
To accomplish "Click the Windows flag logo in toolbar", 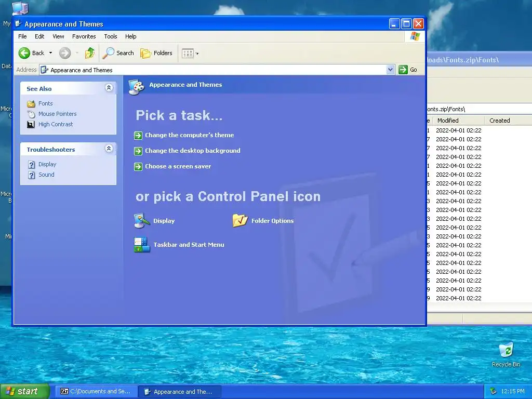I will pyautogui.click(x=415, y=36).
